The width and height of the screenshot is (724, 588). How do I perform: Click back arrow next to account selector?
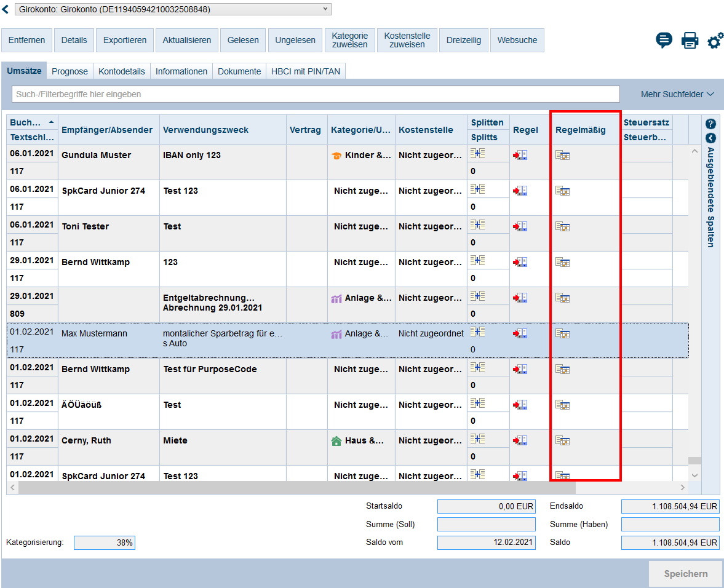pos(6,9)
